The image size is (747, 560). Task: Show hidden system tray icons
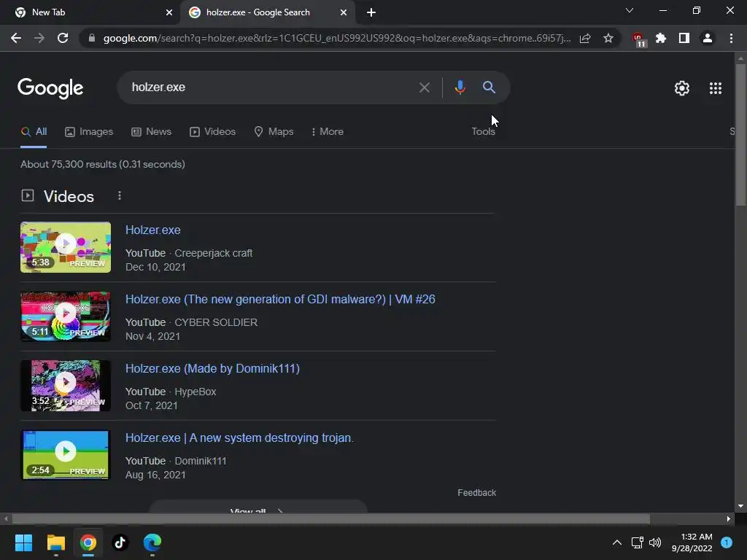617,542
